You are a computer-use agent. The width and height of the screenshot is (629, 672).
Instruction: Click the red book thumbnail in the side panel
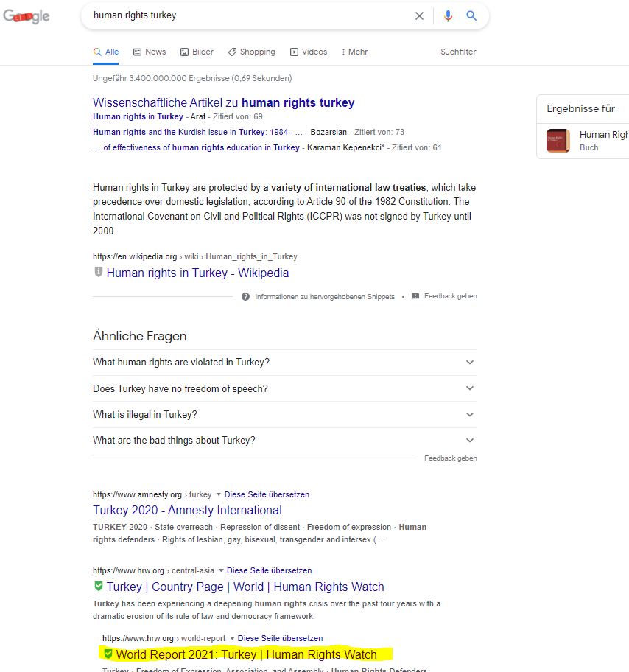(558, 141)
